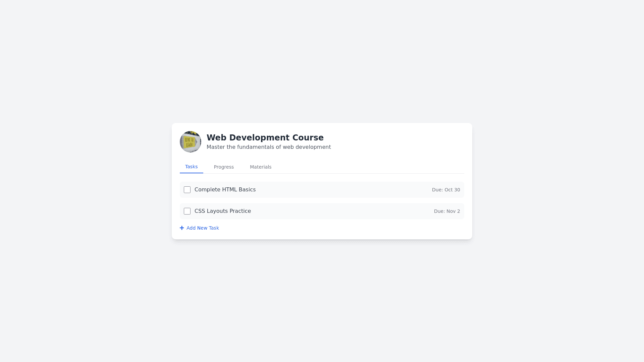Viewport: 644px width, 362px height.
Task: Click the word Basics in the first task
Action: point(247,190)
